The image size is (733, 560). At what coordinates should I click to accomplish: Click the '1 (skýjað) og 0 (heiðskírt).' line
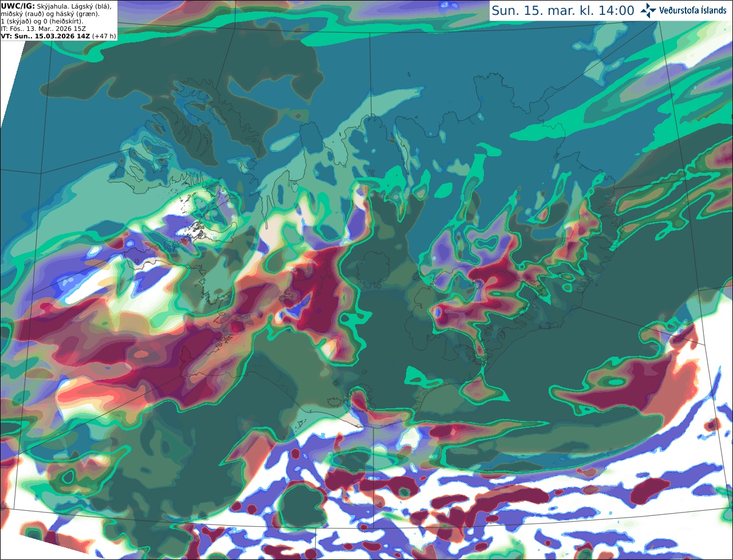click(42, 21)
